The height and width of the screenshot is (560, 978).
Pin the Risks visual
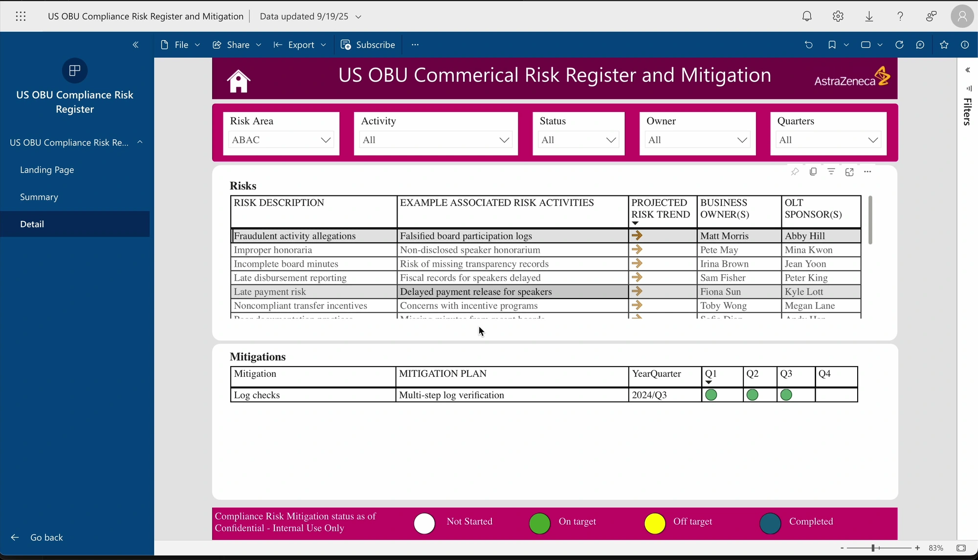pos(795,172)
